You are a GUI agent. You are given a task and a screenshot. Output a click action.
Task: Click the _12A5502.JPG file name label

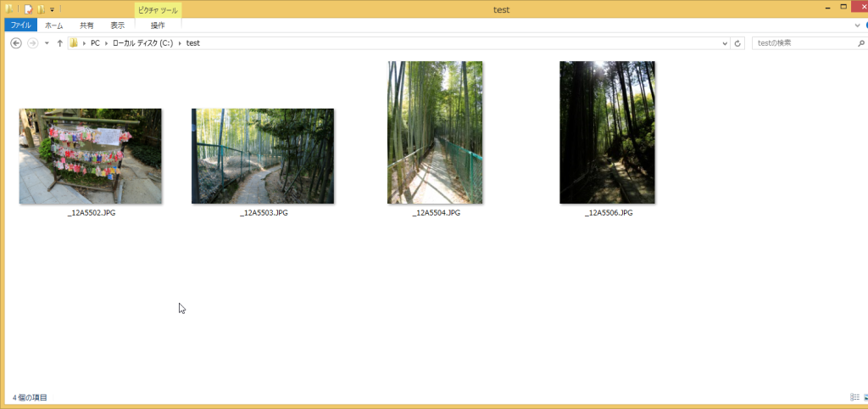(92, 213)
